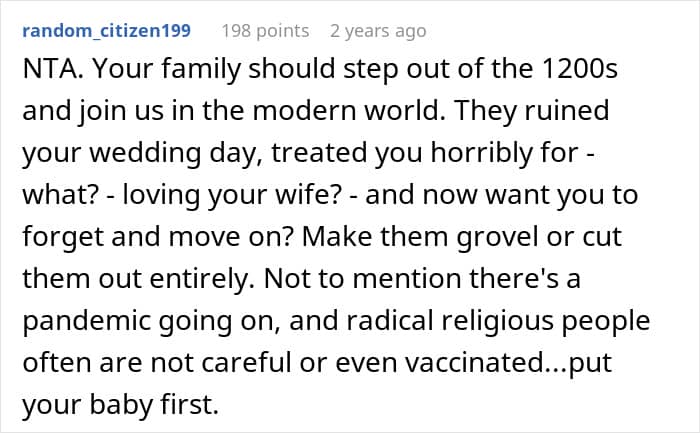Click the word NTA in the comment

pos(44,75)
